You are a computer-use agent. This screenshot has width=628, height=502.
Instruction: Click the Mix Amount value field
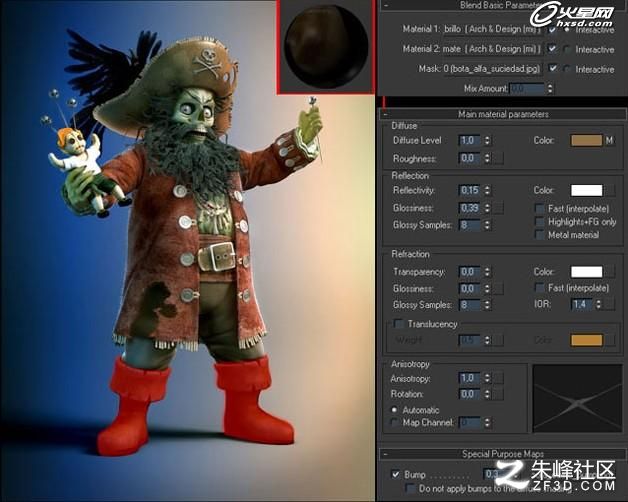(527, 88)
